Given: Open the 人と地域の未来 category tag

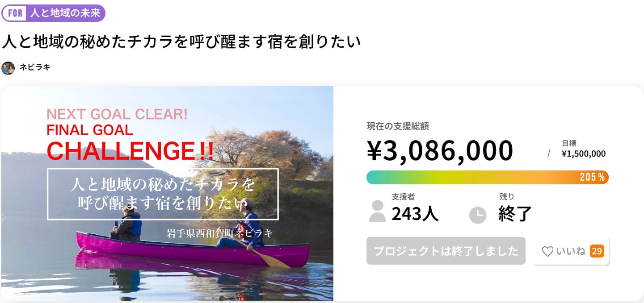Looking at the screenshot, I should point(65,13).
